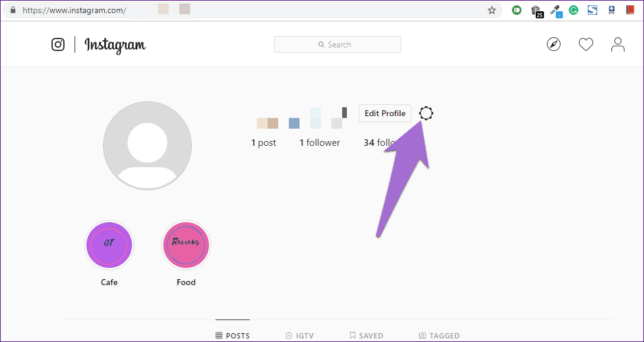Switch to the IGTV tab
The width and height of the screenshot is (644, 342).
(x=300, y=336)
